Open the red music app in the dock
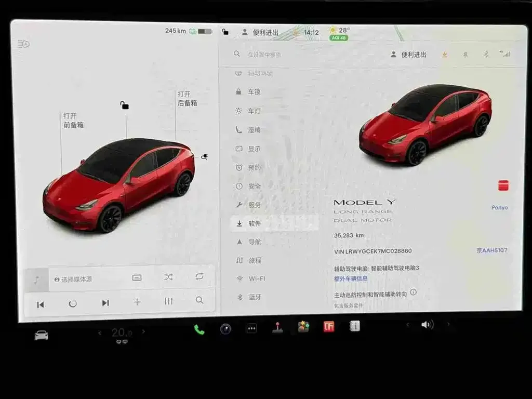The height and width of the screenshot is (399, 532). coord(329,326)
